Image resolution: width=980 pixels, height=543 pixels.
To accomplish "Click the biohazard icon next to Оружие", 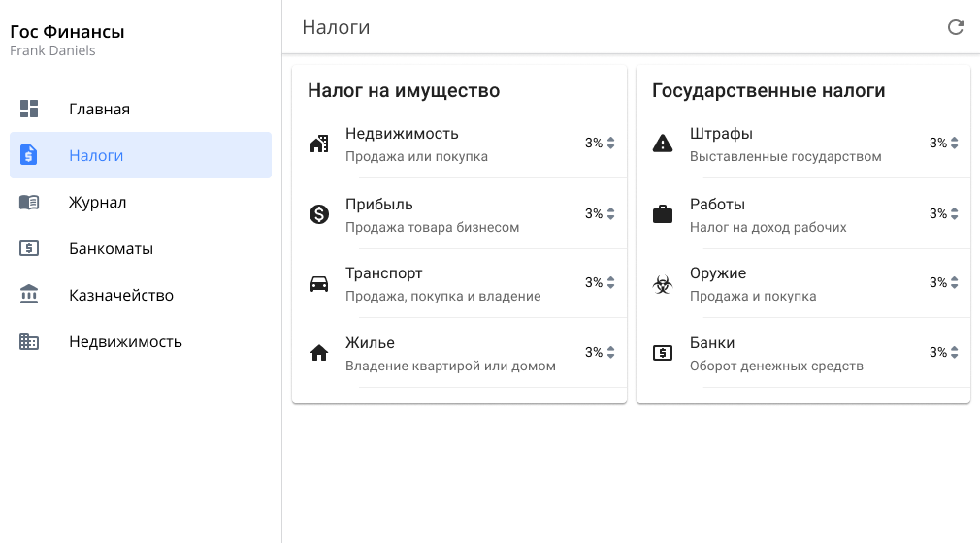I will (x=663, y=284).
